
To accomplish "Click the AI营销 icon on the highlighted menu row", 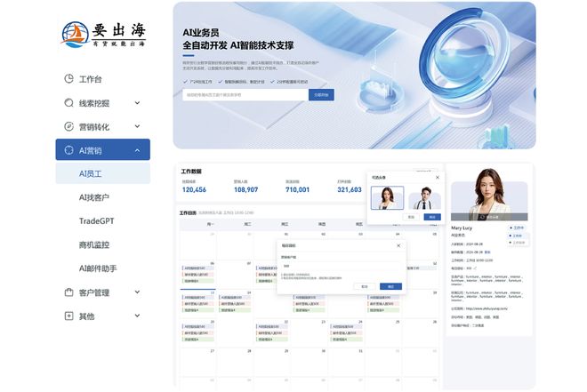I will 68,150.
